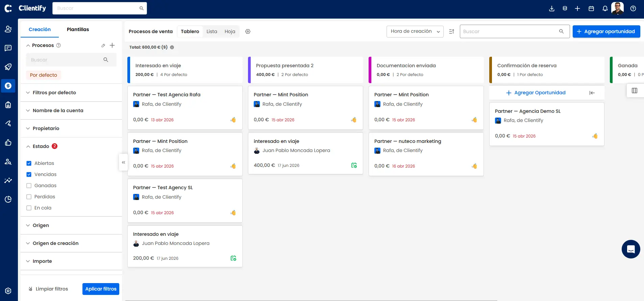Click Limpiar filtros

click(x=48, y=289)
